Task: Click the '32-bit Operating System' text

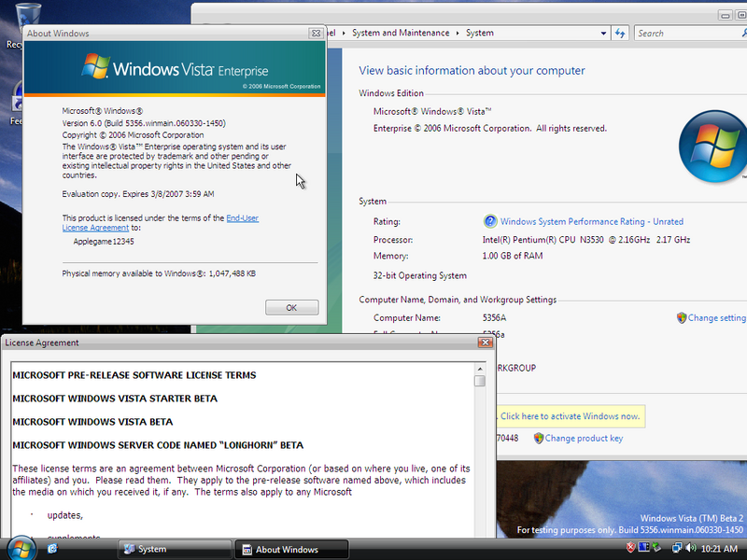Action: pos(419,275)
